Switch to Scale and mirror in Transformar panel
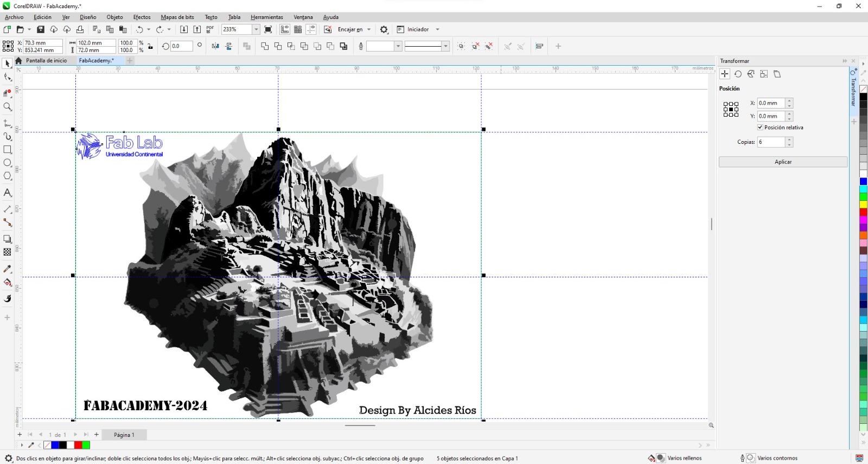The image size is (868, 464). click(751, 74)
